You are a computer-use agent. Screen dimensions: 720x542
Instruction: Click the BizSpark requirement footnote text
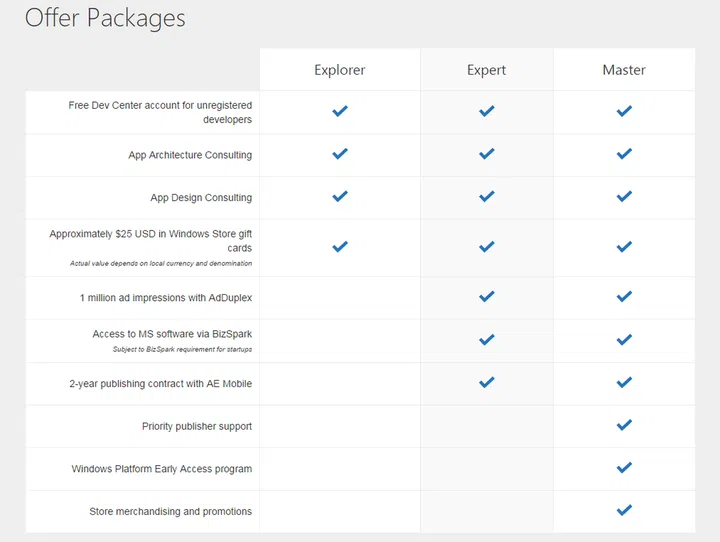[x=182, y=349]
